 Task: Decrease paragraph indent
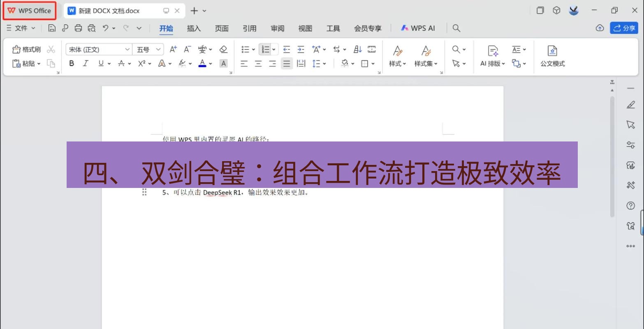(287, 49)
